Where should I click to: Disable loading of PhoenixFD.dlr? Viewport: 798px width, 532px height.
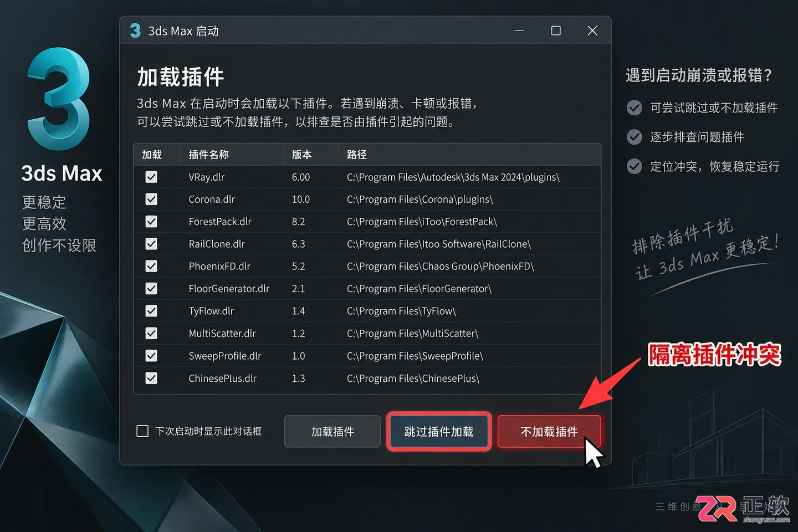tap(151, 266)
